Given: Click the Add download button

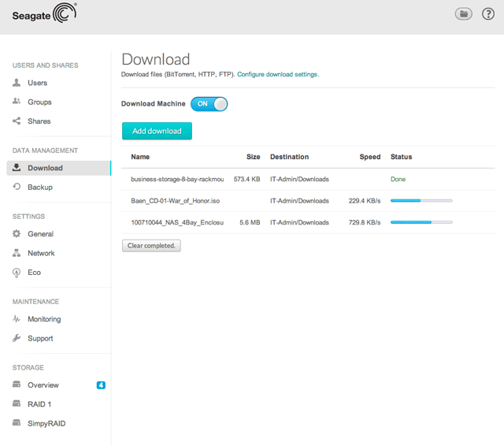Looking at the screenshot, I should [x=157, y=131].
